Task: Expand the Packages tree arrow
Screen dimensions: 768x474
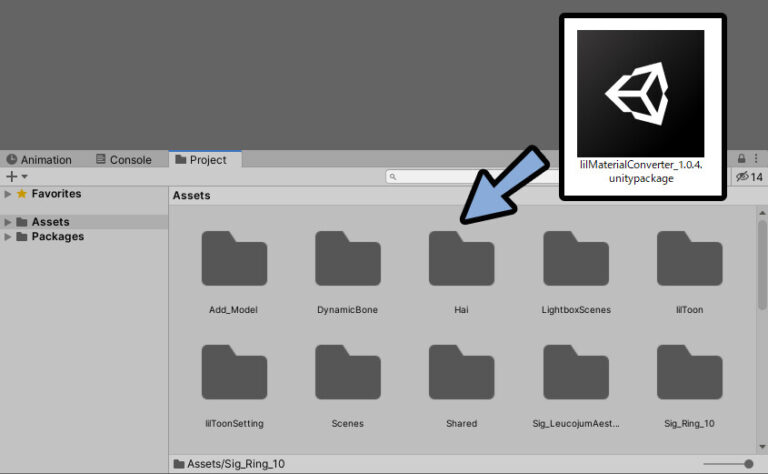Action: coord(9,237)
